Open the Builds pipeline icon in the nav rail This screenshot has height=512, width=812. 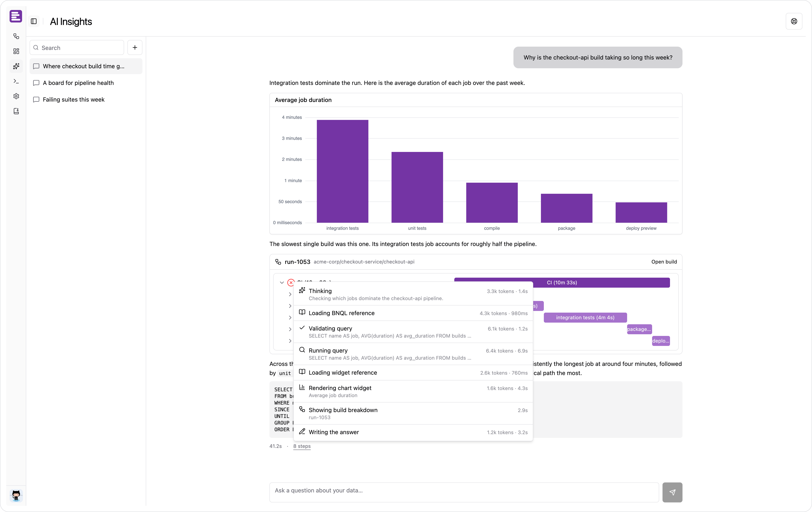tap(16, 36)
